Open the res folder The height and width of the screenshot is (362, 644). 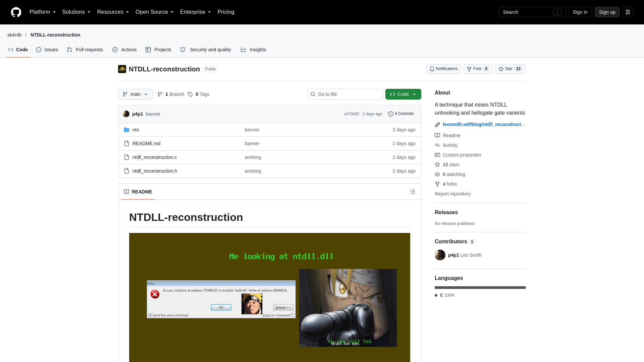pos(136,130)
